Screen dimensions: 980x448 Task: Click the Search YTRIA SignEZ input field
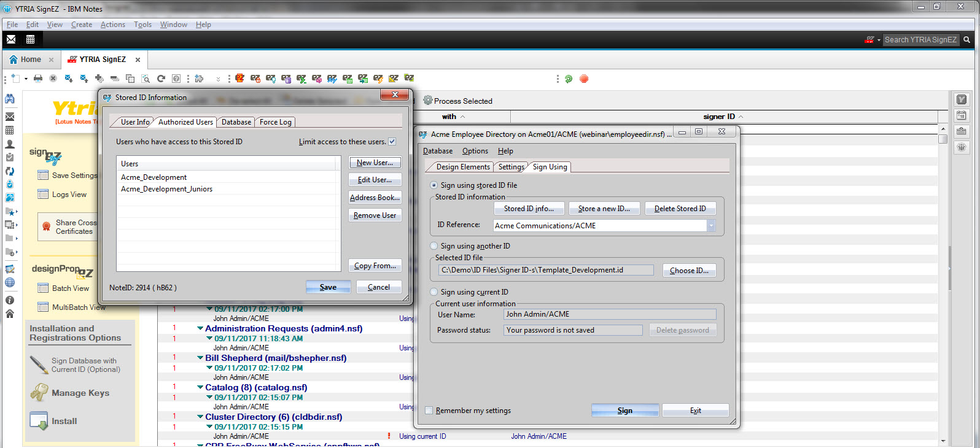[x=920, y=39]
